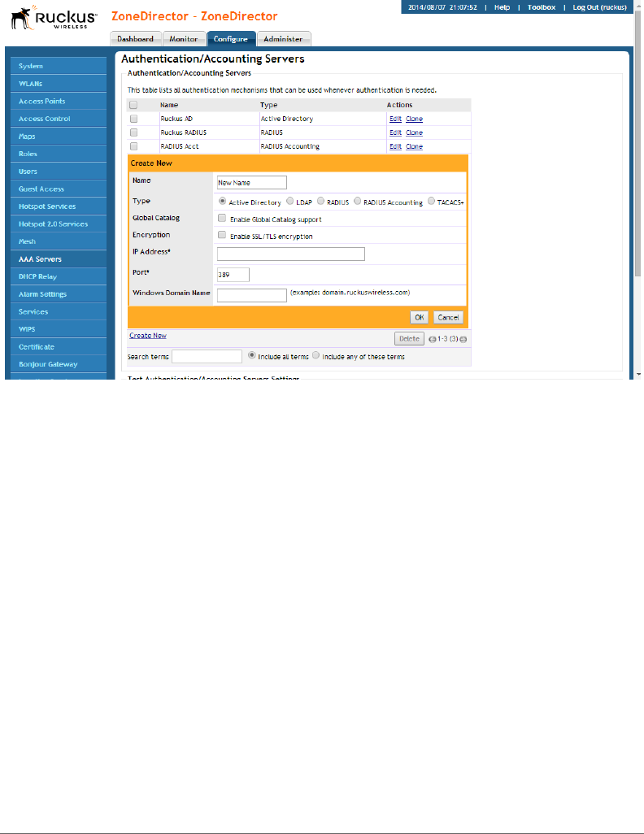Open the Dashboard tab
Viewport: 644px width, 834px height.
point(135,39)
